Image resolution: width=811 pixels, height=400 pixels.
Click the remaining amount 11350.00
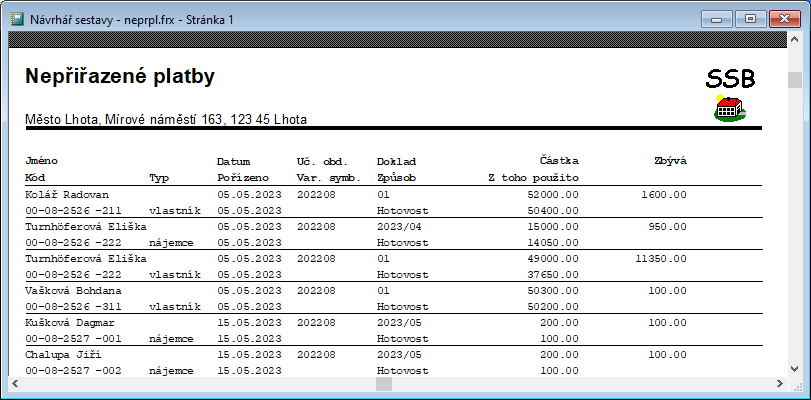tap(660, 259)
